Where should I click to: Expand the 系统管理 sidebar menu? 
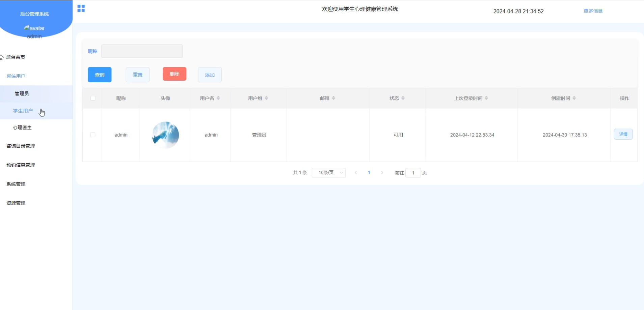point(36,184)
